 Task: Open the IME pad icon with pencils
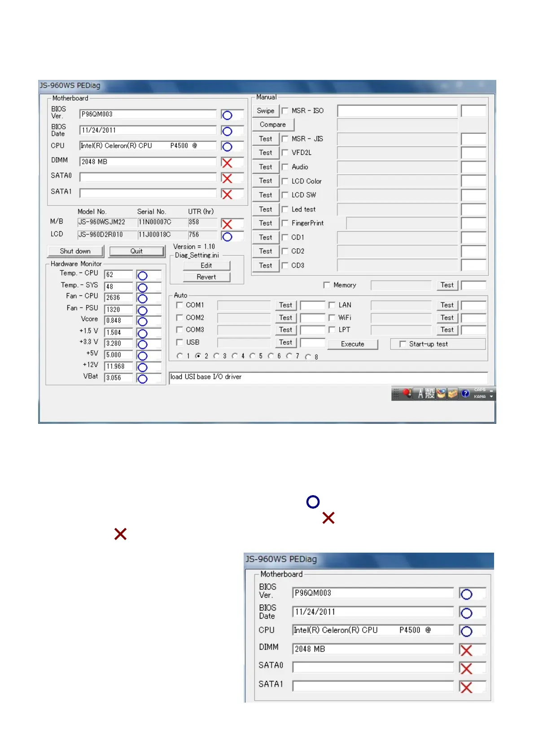[441, 394]
